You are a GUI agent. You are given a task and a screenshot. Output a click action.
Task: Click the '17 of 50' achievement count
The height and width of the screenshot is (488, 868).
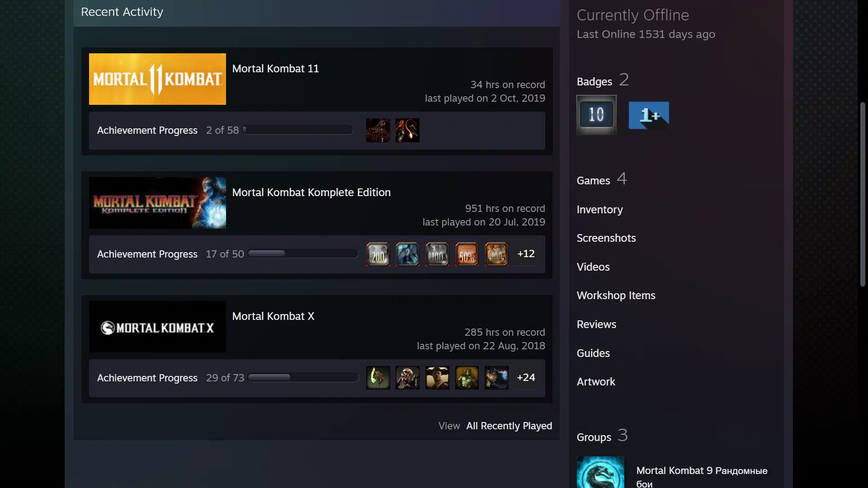click(225, 254)
